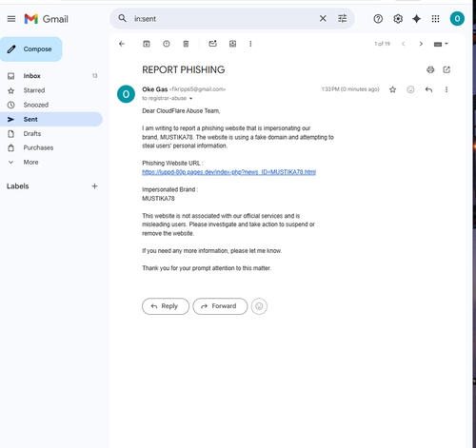Show recipient details dropdown arrow
The image size is (476, 448).
pyautogui.click(x=190, y=99)
